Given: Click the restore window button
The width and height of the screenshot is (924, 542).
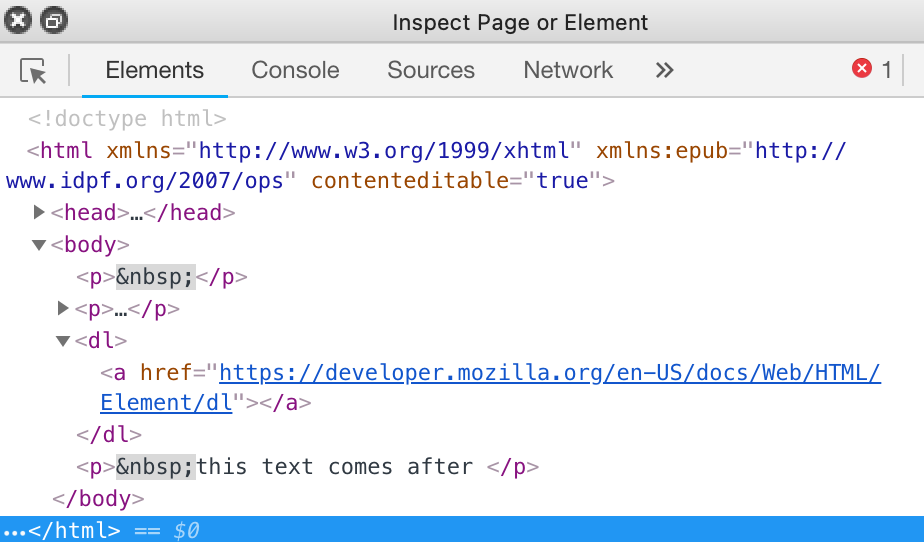Looking at the screenshot, I should [53, 21].
